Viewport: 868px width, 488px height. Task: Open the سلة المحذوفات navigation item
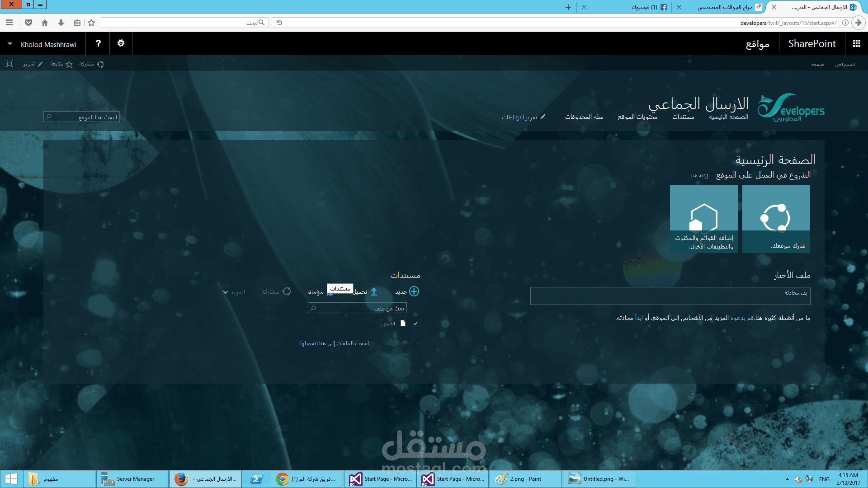(584, 117)
